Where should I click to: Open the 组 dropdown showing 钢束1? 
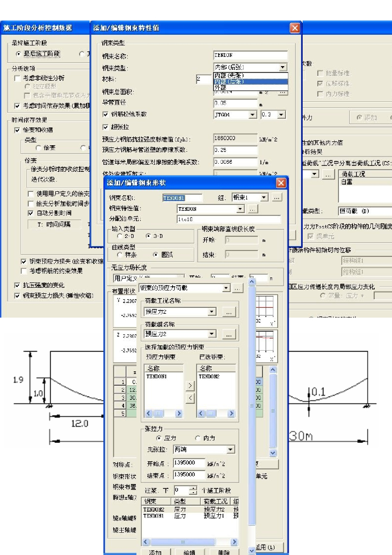click(x=264, y=197)
